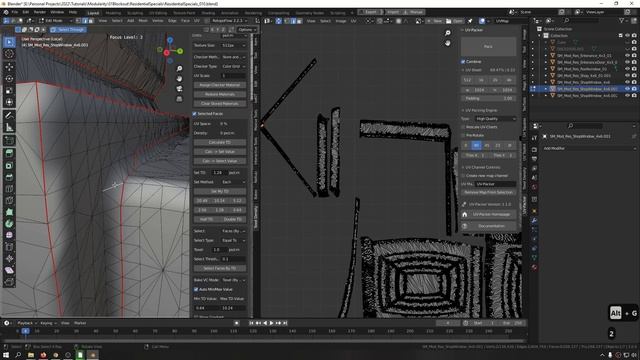Click the 3D viewport pan hand icon
The height and width of the screenshot is (360, 640).
pyautogui.click(x=179, y=78)
